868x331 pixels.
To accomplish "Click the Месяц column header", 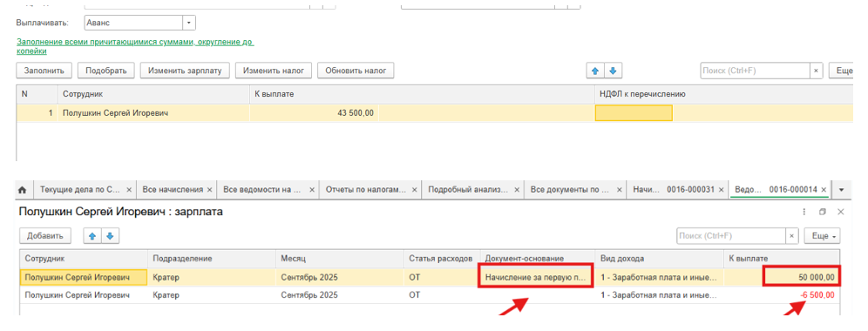I will click(x=339, y=259).
